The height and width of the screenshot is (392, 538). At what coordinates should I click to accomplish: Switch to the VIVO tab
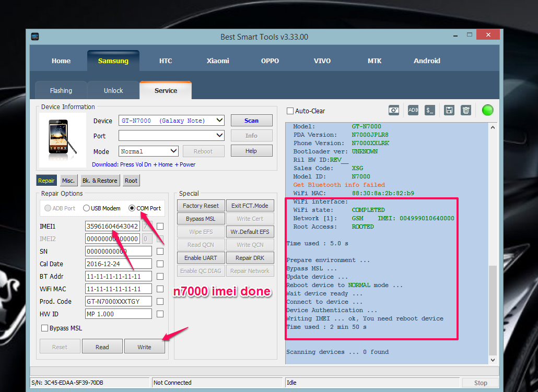(x=322, y=61)
